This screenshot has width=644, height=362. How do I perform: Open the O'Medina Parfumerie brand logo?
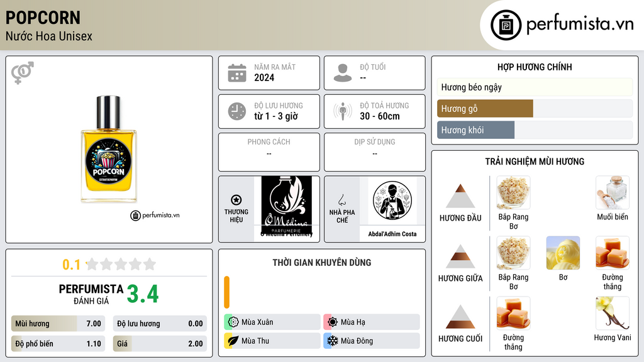[286, 206]
